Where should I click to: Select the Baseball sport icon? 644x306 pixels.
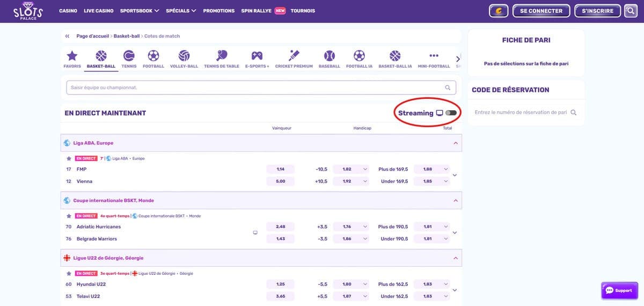(330, 59)
